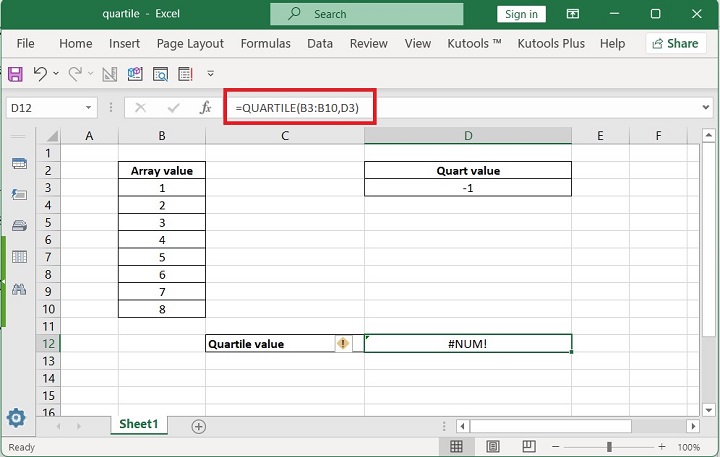Click the Share button

675,44
